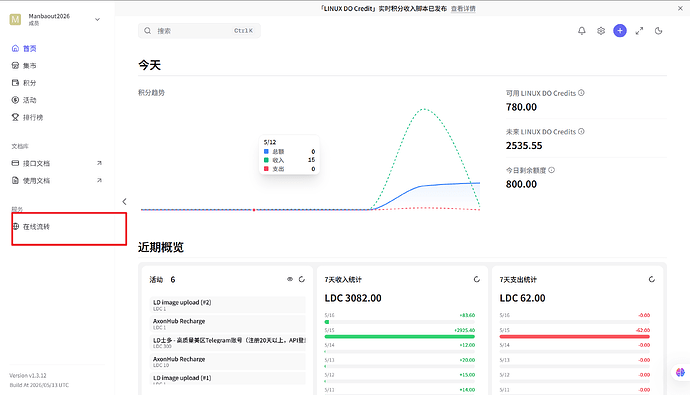Click the 近期概览 section heading
Image resolution: width=690 pixels, height=395 pixels.
pyautogui.click(x=161, y=247)
